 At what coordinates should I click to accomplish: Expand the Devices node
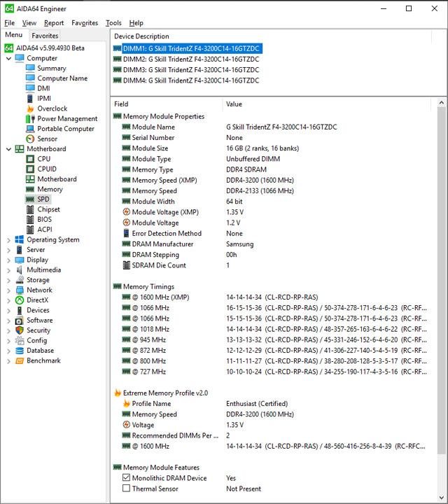tap(8, 311)
